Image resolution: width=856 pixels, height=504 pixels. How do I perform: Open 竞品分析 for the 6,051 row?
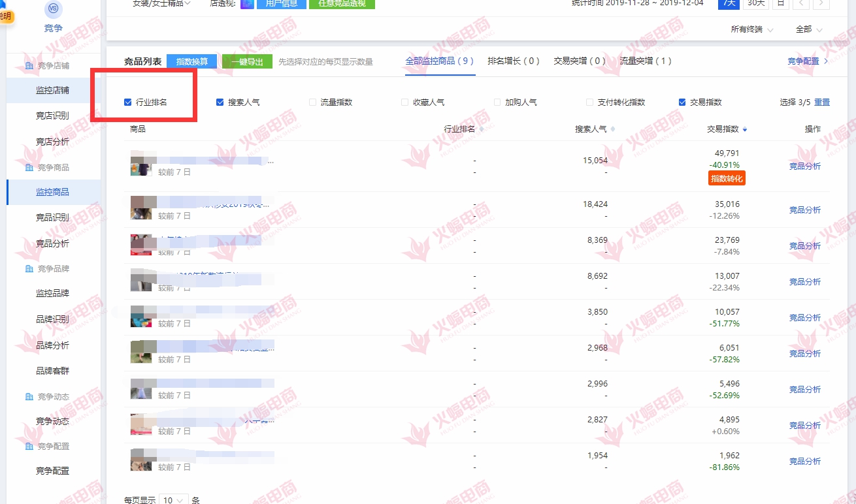pos(804,354)
